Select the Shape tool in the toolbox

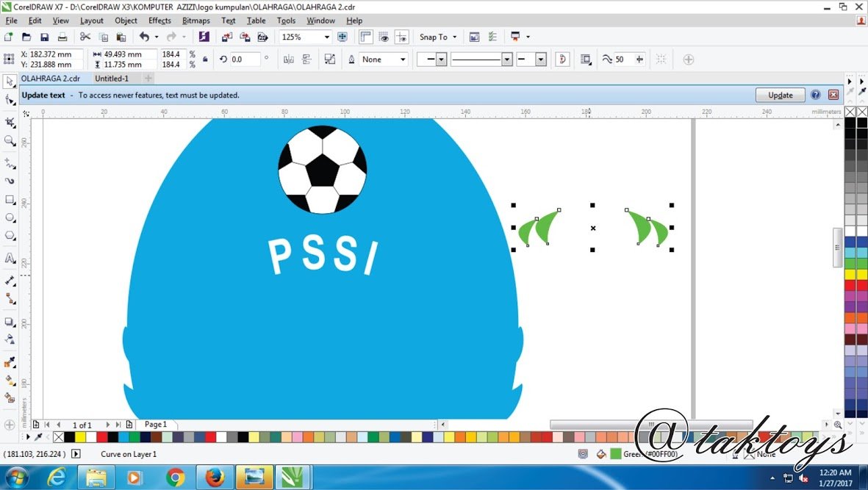(x=10, y=100)
